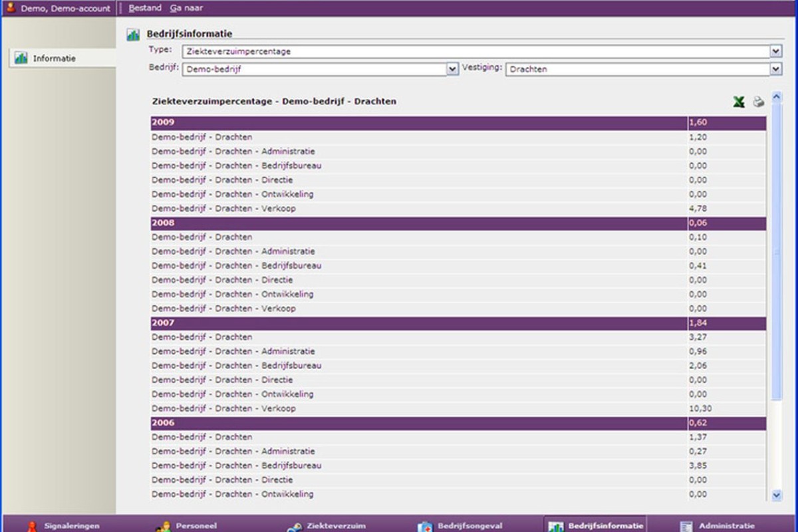Click the report title Ziekteverzuimpercentage - Demo-bedrijf - Drachten
798x532 pixels.
(x=274, y=102)
